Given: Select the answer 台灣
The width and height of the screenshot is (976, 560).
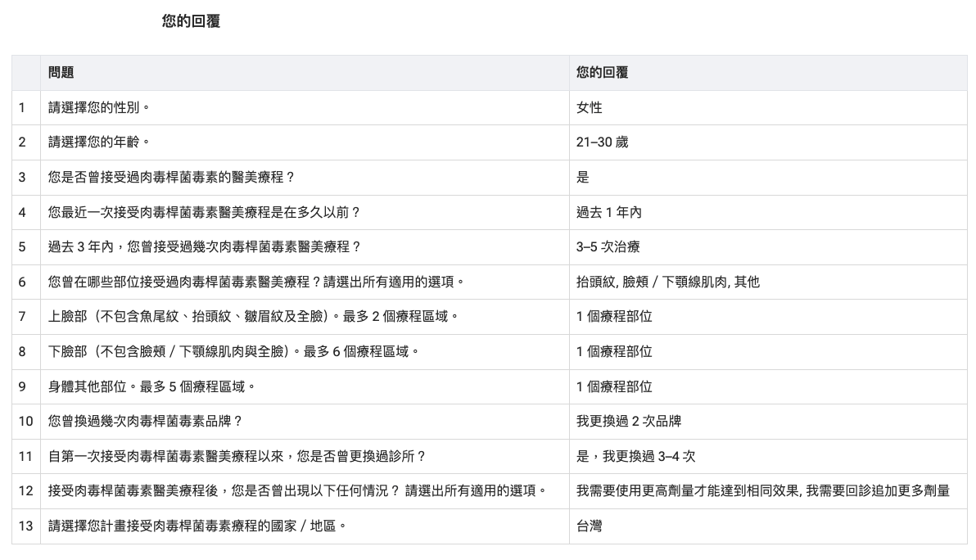Looking at the screenshot, I should click(x=589, y=526).
